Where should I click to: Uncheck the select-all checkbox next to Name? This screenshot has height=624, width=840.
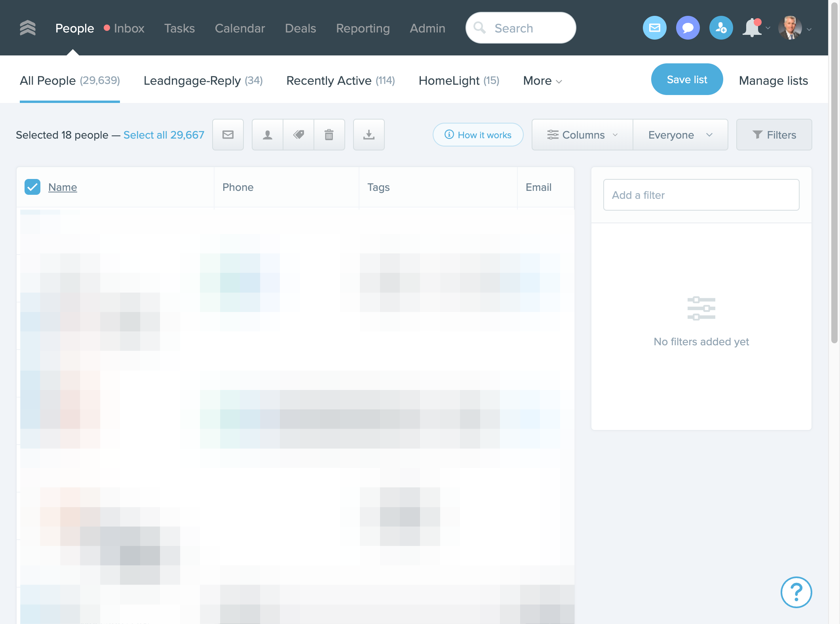32,187
